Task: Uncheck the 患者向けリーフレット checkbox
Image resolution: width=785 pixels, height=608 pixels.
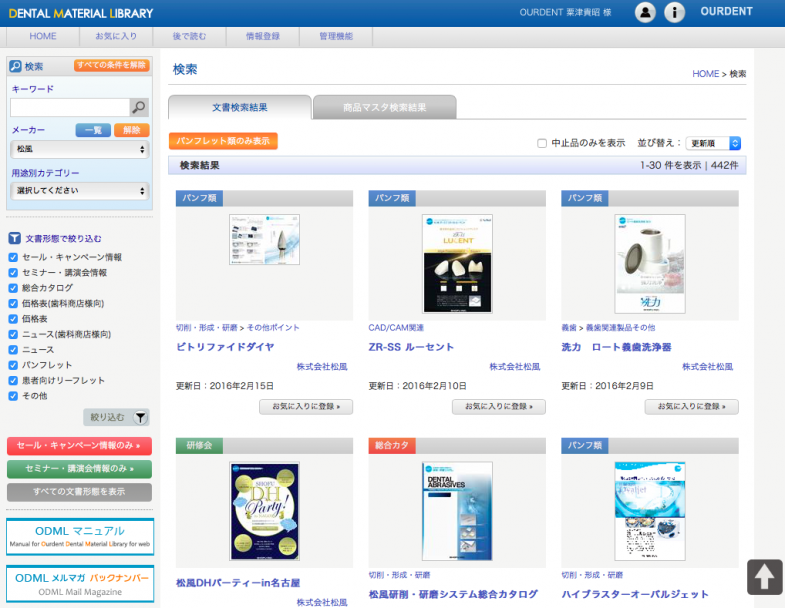Action: 13,381
